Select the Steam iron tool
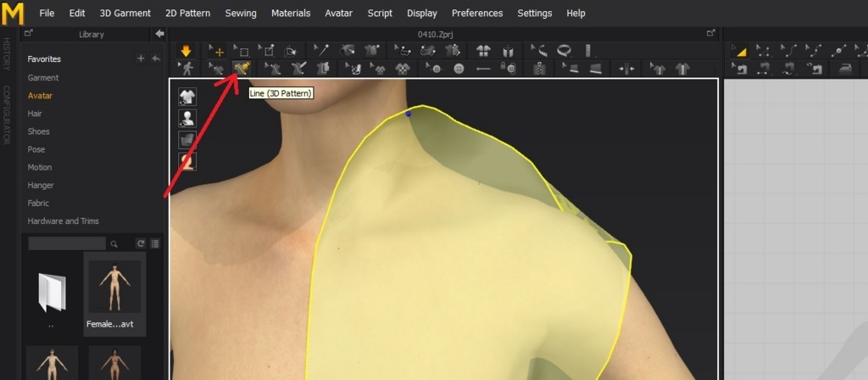The width and height of the screenshot is (868, 380). point(845,69)
